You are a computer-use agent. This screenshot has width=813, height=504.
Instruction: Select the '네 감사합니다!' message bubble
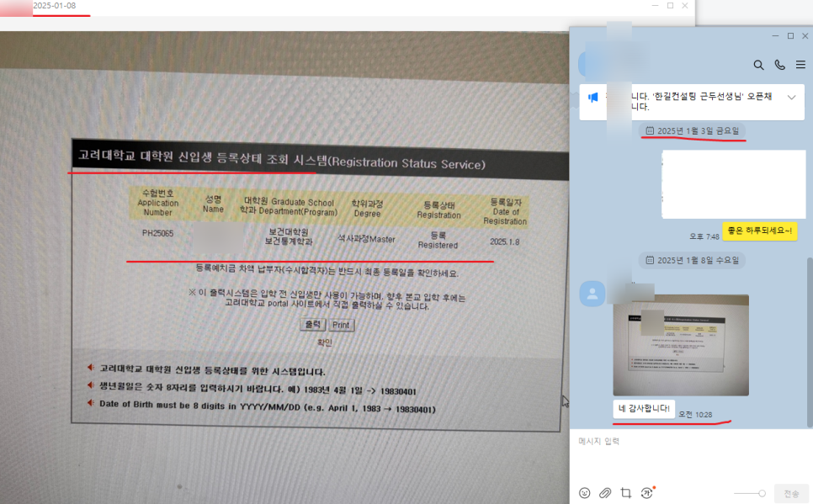pos(644,409)
